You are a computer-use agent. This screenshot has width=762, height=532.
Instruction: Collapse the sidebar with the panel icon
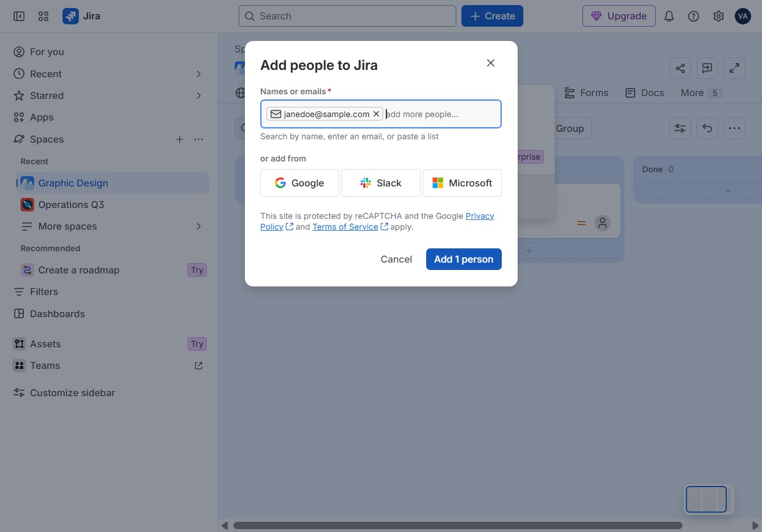tap(19, 16)
